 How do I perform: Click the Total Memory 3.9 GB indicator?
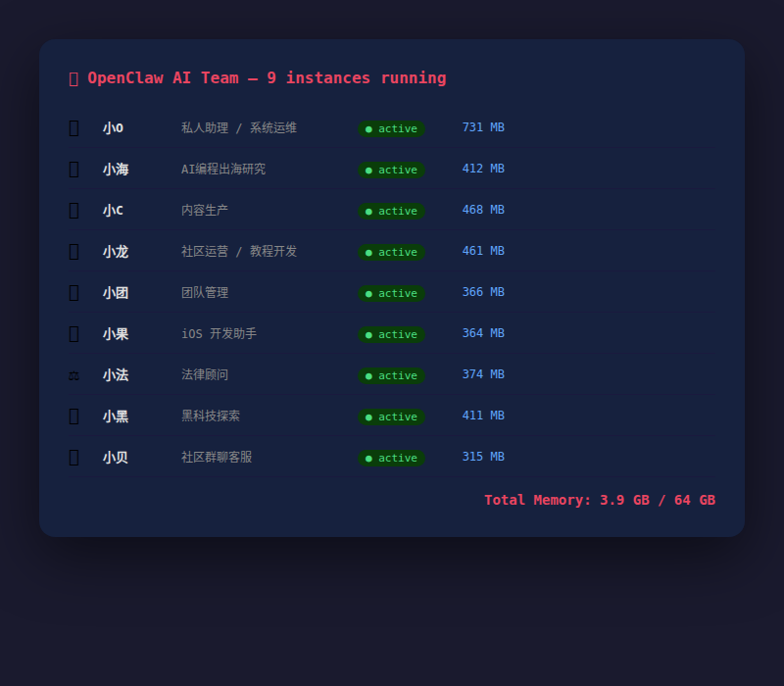click(x=599, y=500)
